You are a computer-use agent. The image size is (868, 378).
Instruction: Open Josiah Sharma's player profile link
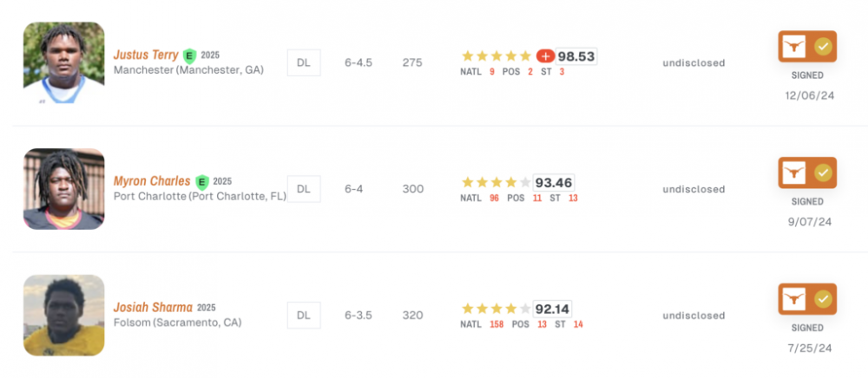[x=152, y=308]
